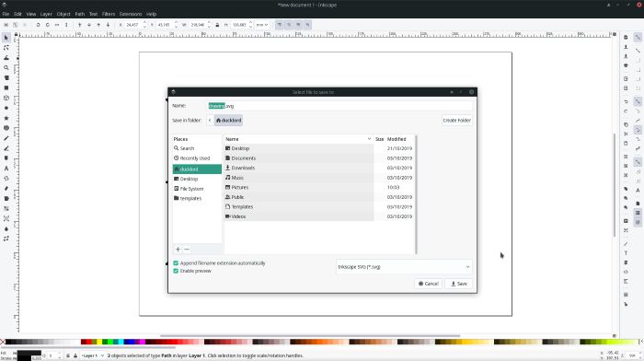Choose the Rectangle drawing tool

(x=6, y=88)
